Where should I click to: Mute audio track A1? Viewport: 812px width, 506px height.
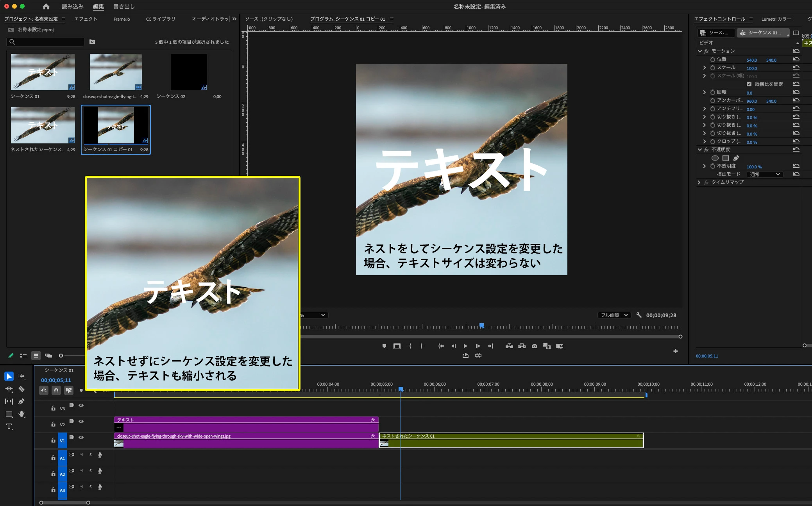(81, 455)
